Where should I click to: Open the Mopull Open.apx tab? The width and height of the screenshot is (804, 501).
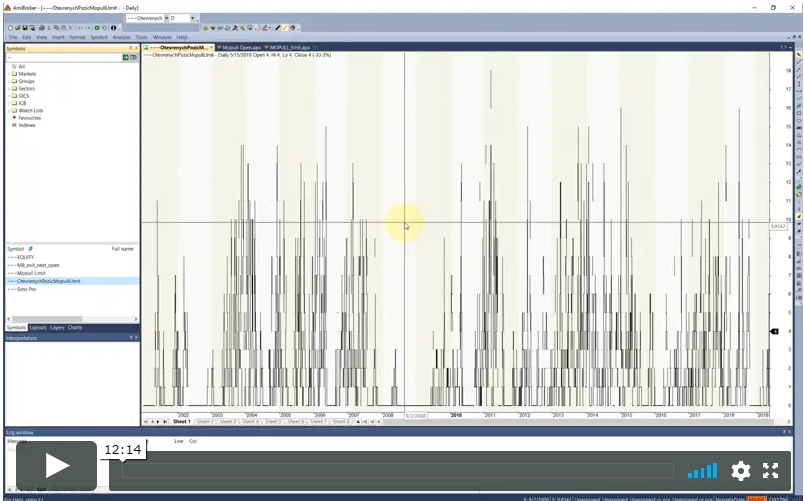coord(238,48)
